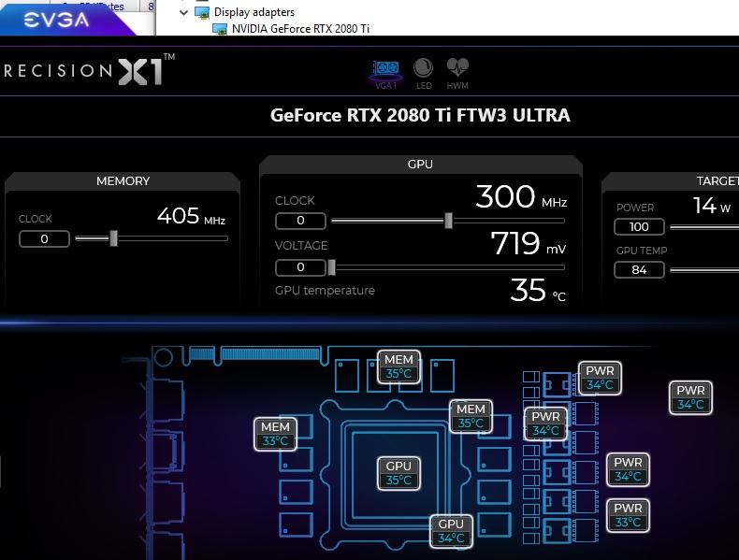Click the GPU 34°C sensor badge
The width and height of the screenshot is (739, 560).
451,531
